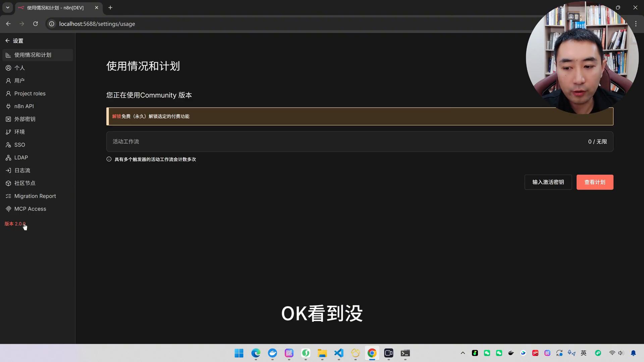The width and height of the screenshot is (644, 362).
Task: Click the 外部密钥 external secrets icon
Action: coord(8,119)
